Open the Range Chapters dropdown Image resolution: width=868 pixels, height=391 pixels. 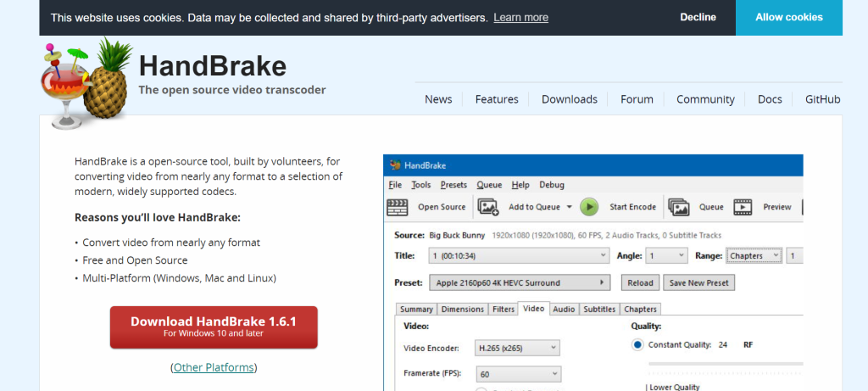(754, 256)
